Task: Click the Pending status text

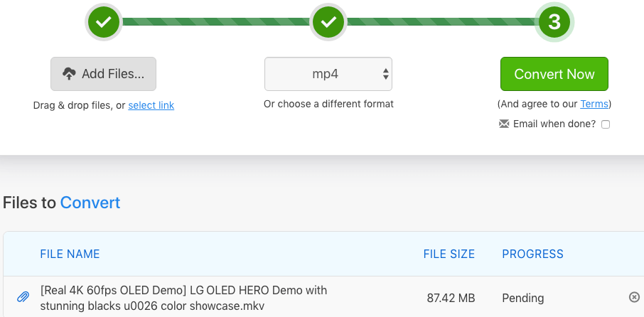Action: pyautogui.click(x=522, y=298)
